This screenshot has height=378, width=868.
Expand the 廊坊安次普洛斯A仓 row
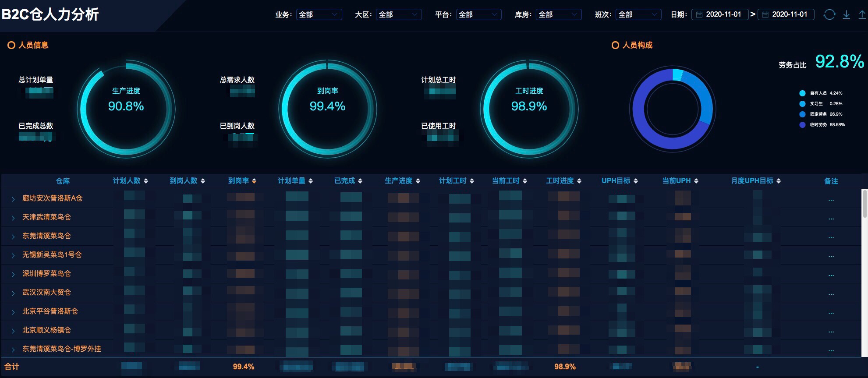13,199
